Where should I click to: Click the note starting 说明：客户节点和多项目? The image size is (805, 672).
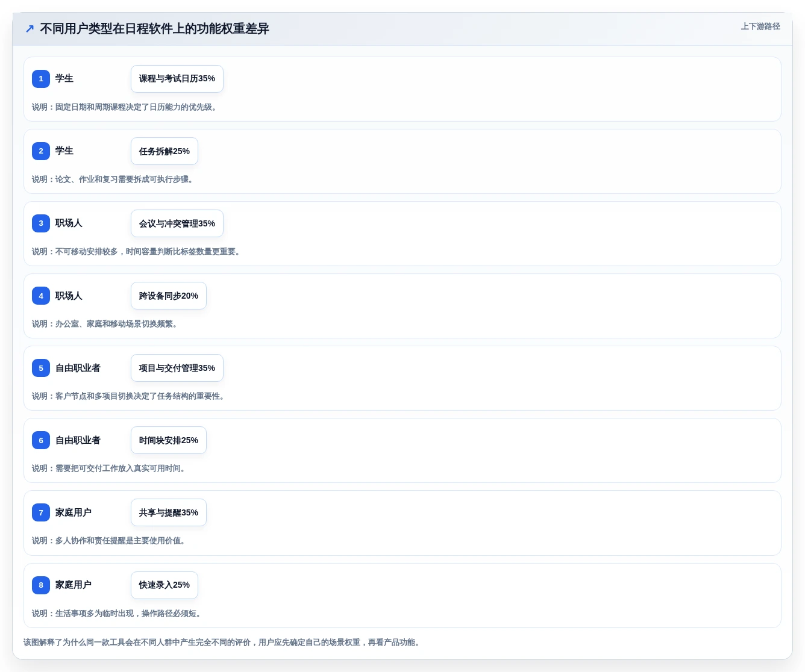(x=128, y=396)
